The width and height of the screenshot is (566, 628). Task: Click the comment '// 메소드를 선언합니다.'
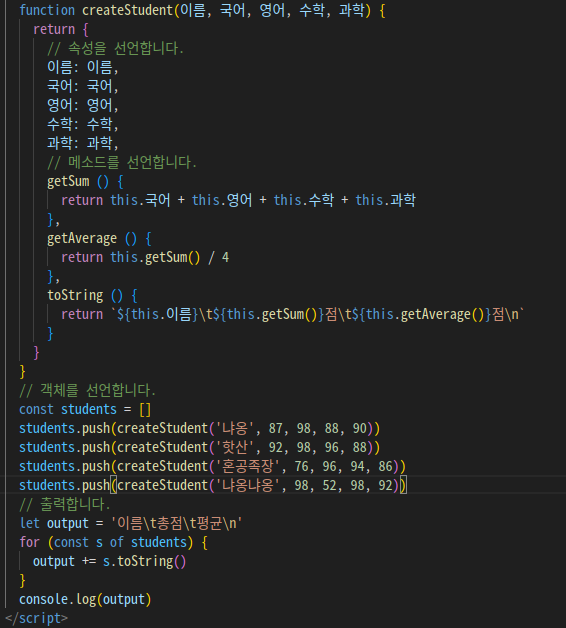(x=122, y=162)
